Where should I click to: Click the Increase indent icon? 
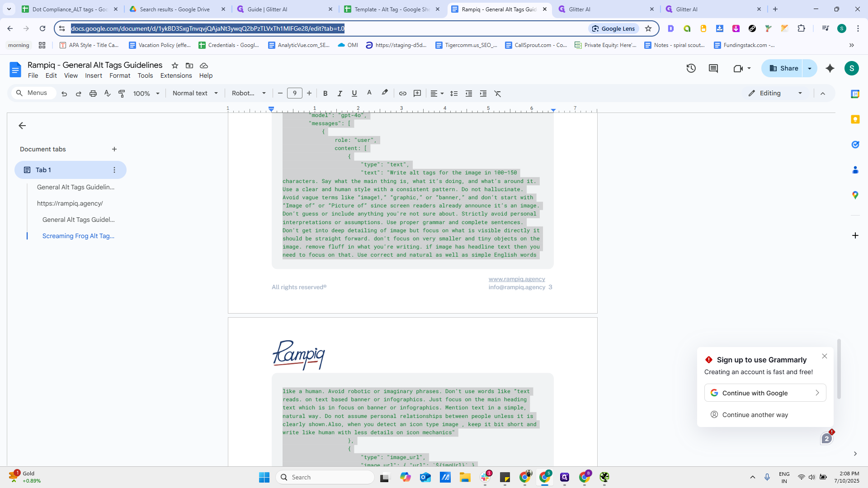tap(483, 94)
